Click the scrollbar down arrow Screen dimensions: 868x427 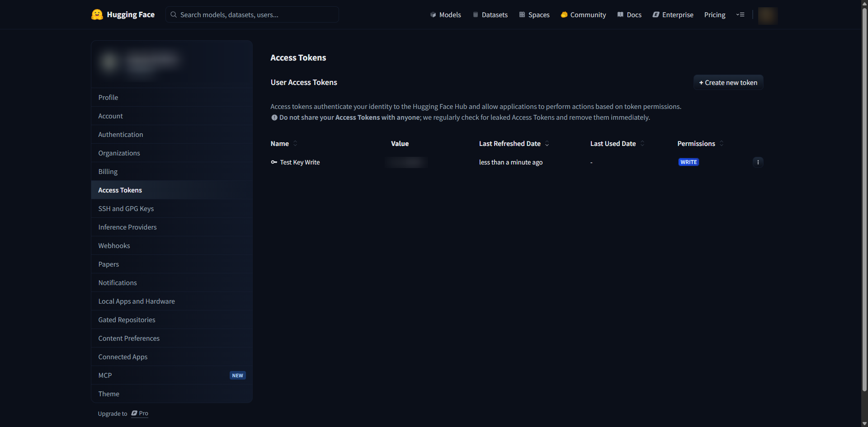point(864,423)
